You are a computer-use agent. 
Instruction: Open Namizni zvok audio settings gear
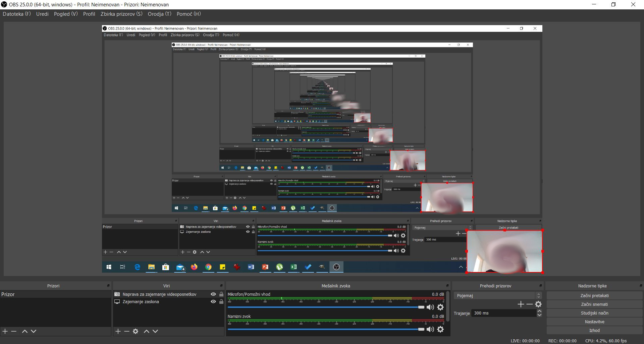440,329
